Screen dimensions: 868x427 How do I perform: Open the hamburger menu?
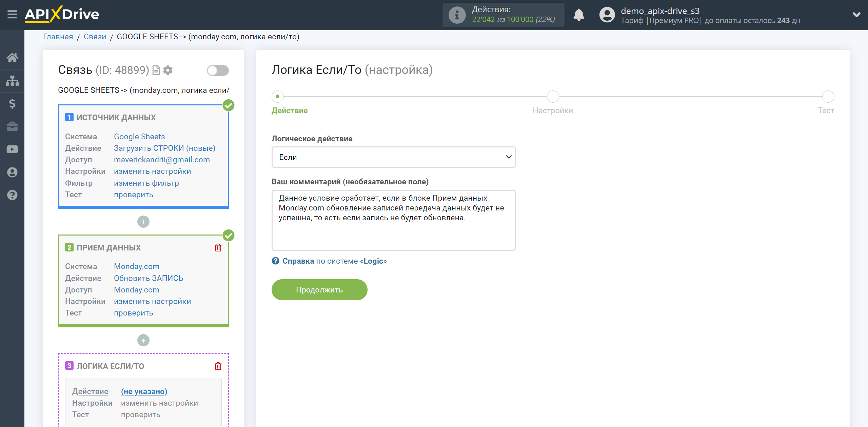click(x=12, y=15)
